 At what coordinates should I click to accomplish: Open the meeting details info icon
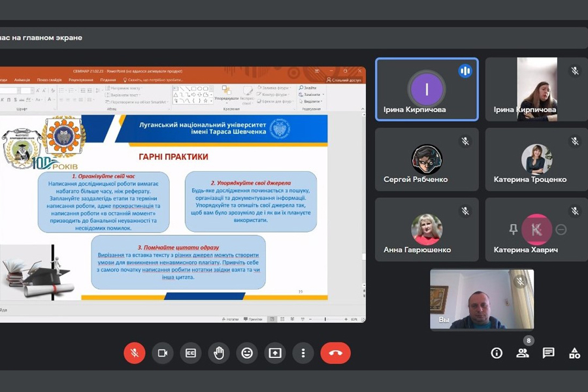(x=497, y=353)
